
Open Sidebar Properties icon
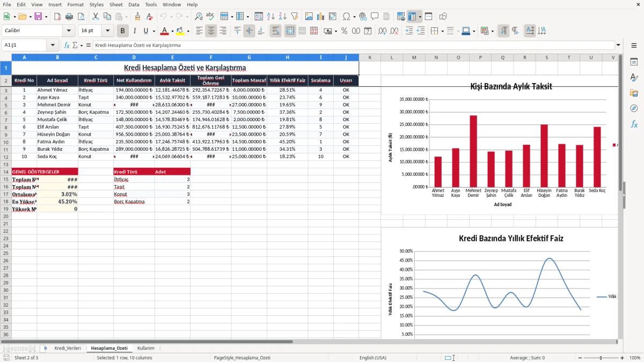point(634,62)
